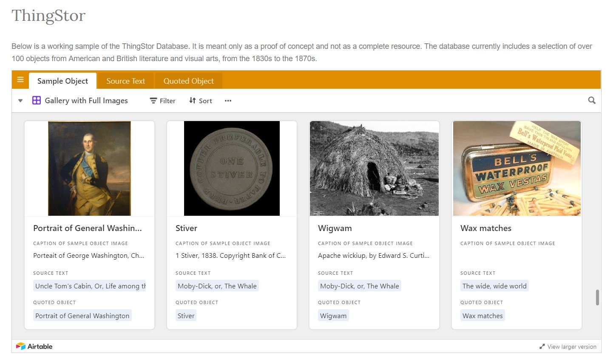Click the expand arrows icon for larger version
The image size is (616, 364).
pyautogui.click(x=542, y=347)
